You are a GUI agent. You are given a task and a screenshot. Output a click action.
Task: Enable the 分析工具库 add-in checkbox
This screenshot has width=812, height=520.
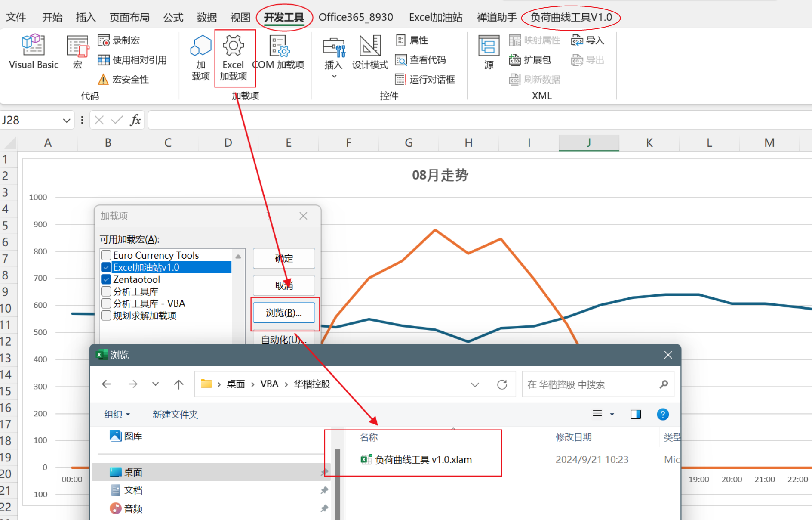(106, 291)
